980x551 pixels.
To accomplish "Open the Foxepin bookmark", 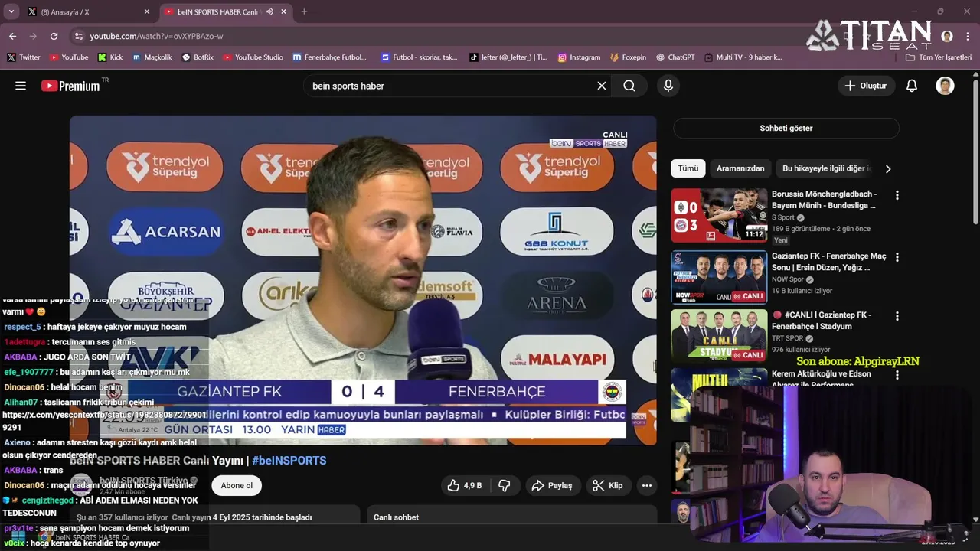I will [628, 57].
